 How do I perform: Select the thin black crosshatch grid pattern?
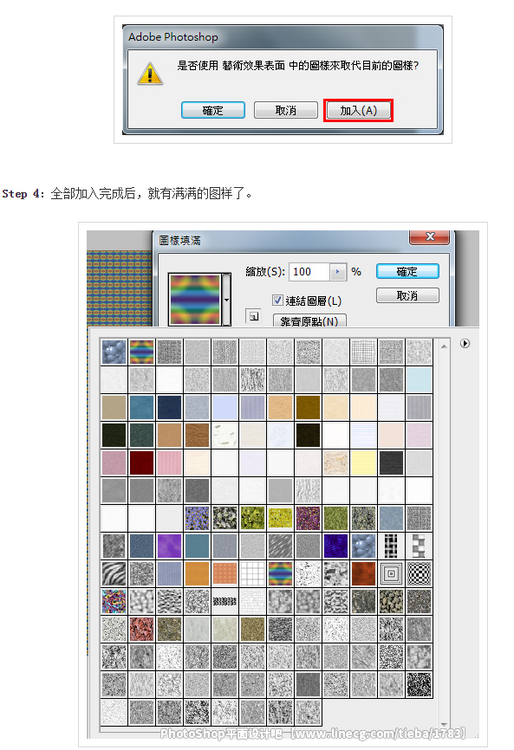coord(363,352)
